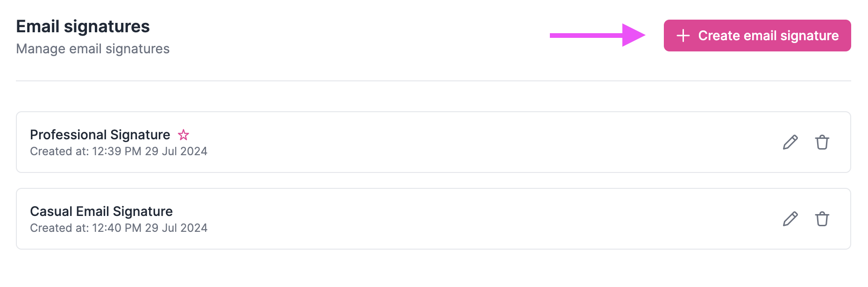Click the 'Created at: 12:39 PM' timestamp
The height and width of the screenshot is (287, 868).
[x=119, y=151]
